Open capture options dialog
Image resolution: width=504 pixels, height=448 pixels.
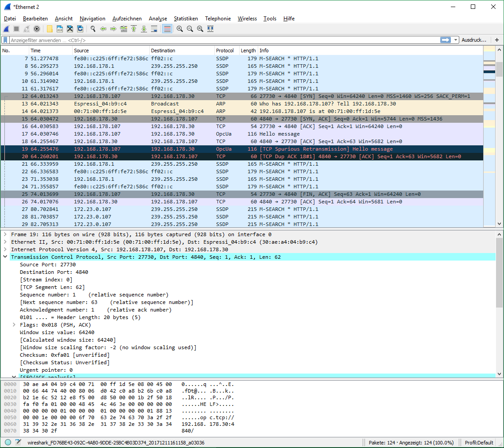37,29
